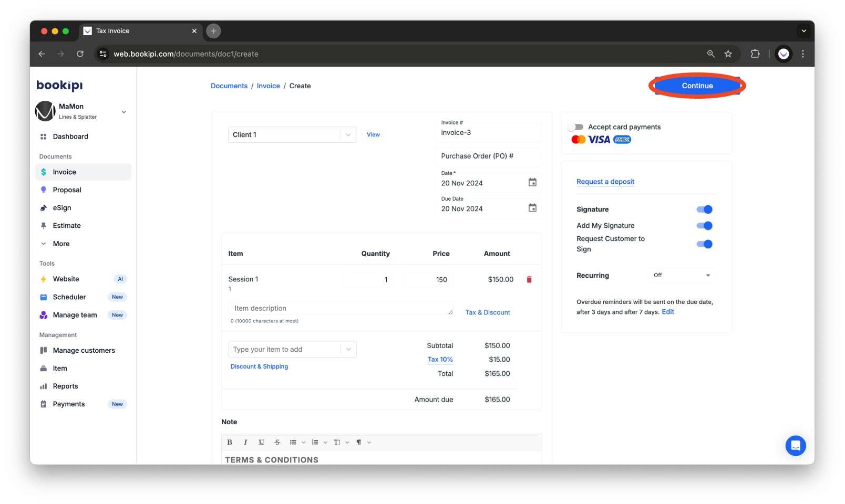
Task: Disable the Signature toggle
Action: pyautogui.click(x=704, y=209)
